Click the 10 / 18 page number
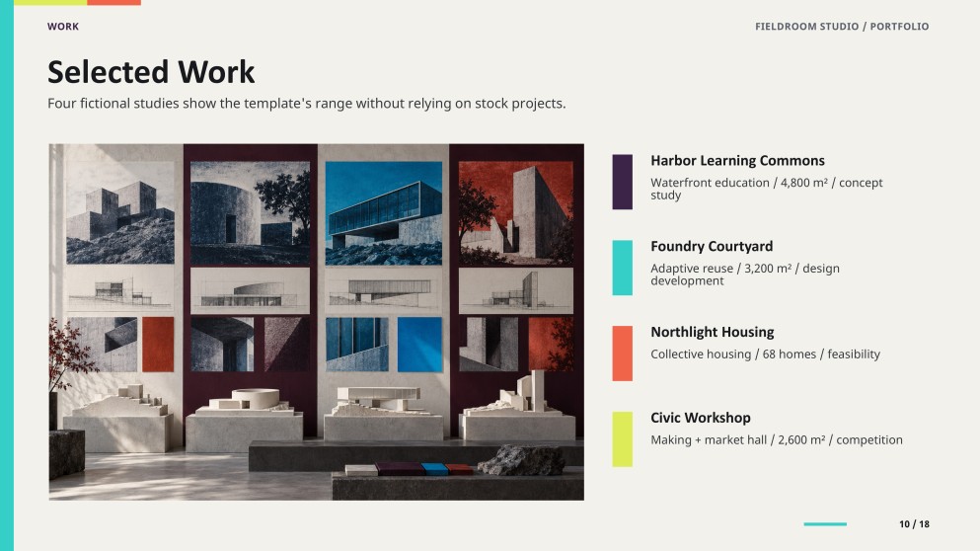This screenshot has width=980, height=551. [x=915, y=524]
